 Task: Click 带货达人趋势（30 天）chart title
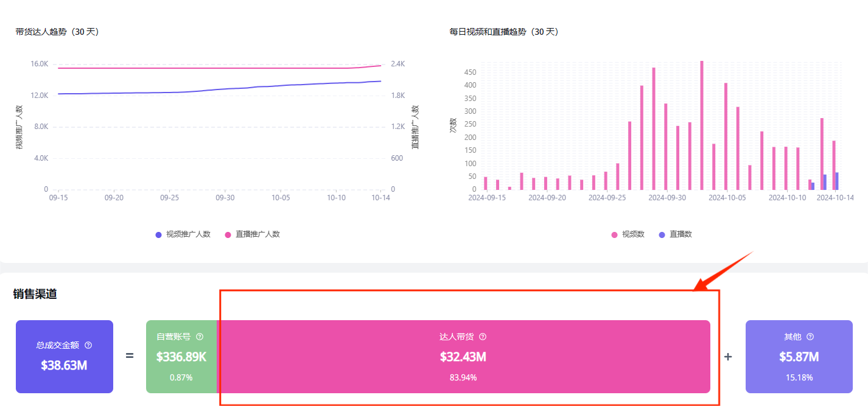click(x=57, y=32)
